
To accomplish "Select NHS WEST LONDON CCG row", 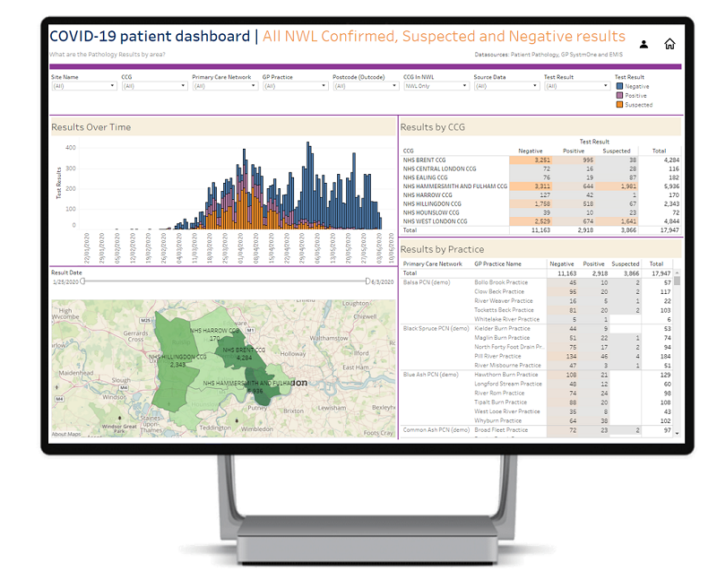I will [x=541, y=221].
